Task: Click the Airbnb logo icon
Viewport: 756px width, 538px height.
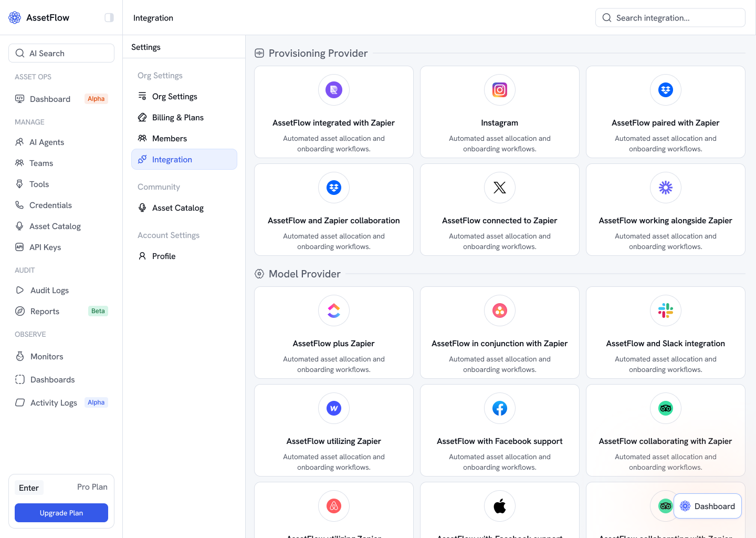Action: 334,506
